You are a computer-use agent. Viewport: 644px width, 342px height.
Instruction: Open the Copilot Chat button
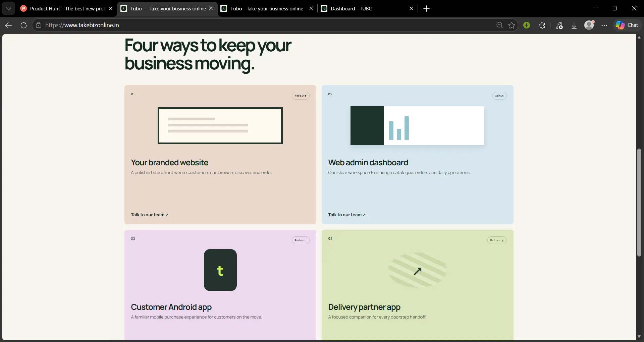627,25
